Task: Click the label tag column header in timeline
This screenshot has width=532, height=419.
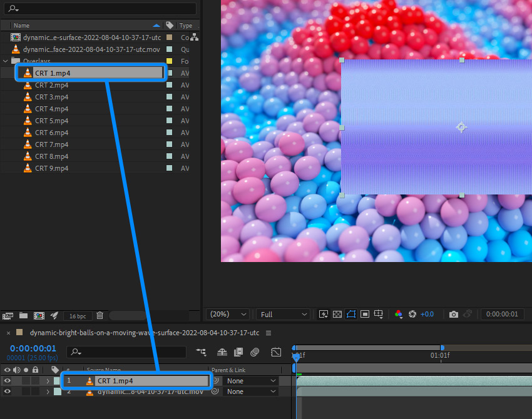Action: click(x=55, y=370)
